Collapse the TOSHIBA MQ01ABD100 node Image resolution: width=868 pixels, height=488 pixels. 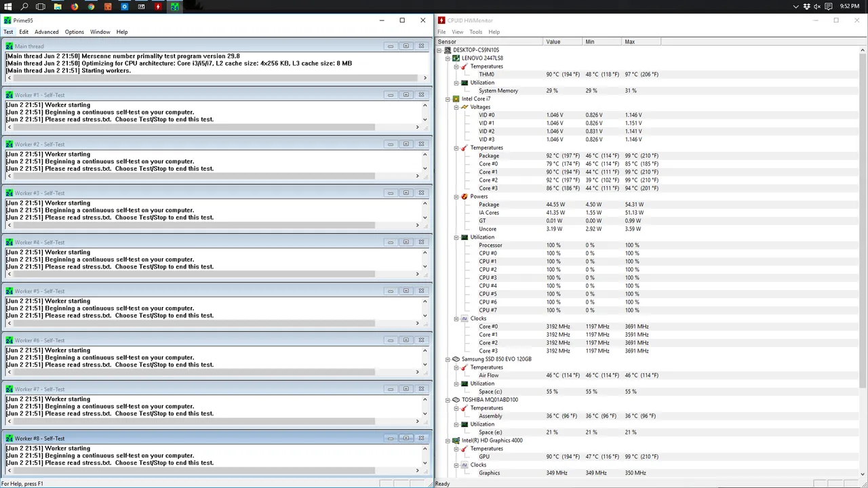448,400
